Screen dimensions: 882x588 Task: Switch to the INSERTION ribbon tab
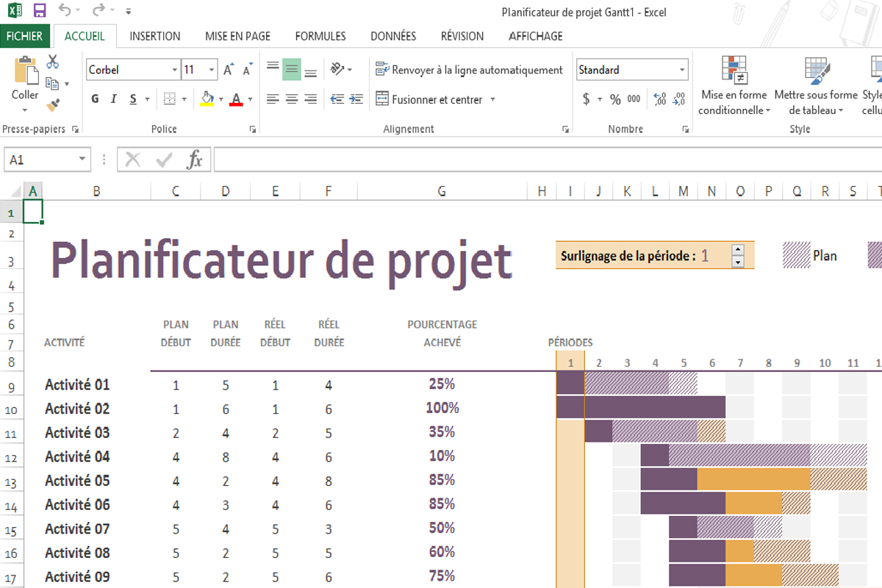point(154,36)
